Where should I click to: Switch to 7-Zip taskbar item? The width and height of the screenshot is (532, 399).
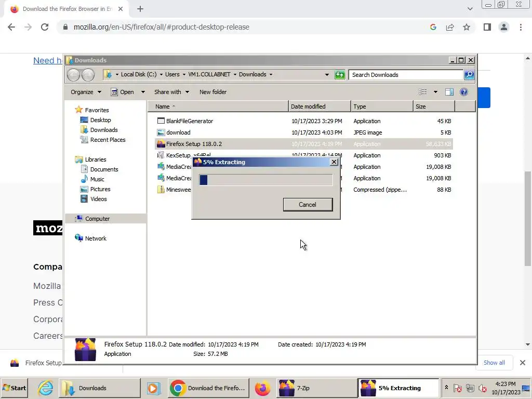(x=316, y=388)
